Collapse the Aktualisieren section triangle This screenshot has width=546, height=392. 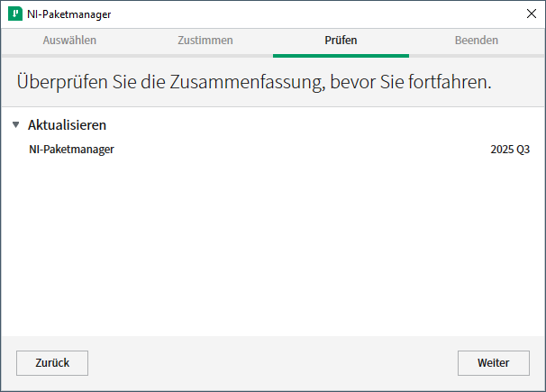pyautogui.click(x=15, y=125)
